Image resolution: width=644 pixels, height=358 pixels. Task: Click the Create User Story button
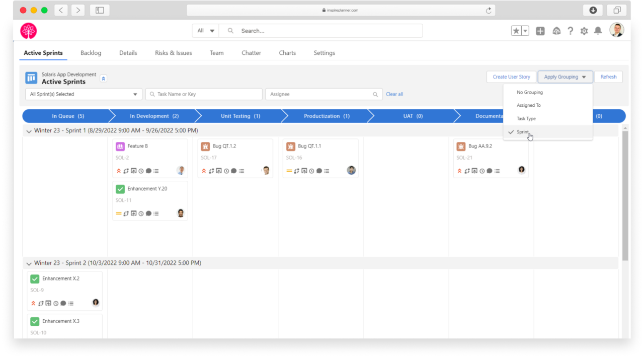(x=511, y=77)
